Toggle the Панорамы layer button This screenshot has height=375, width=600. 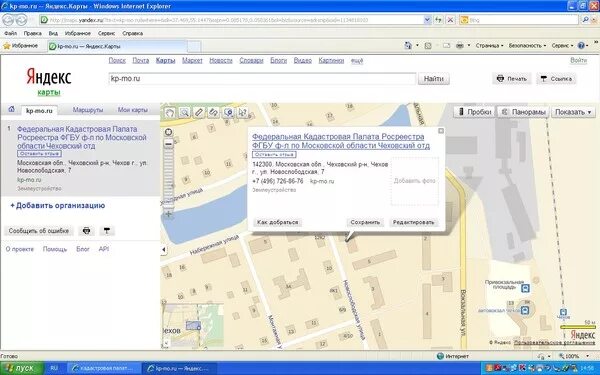tap(523, 112)
